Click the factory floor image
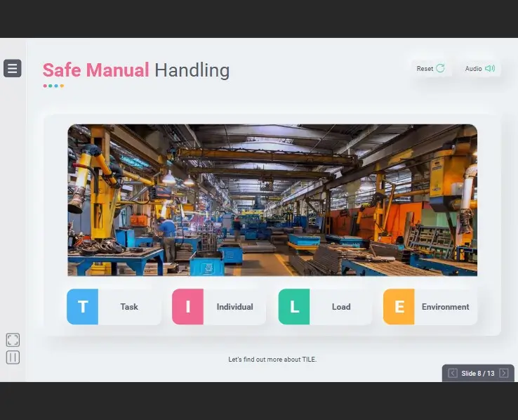This screenshot has height=420, width=518. 272,200
